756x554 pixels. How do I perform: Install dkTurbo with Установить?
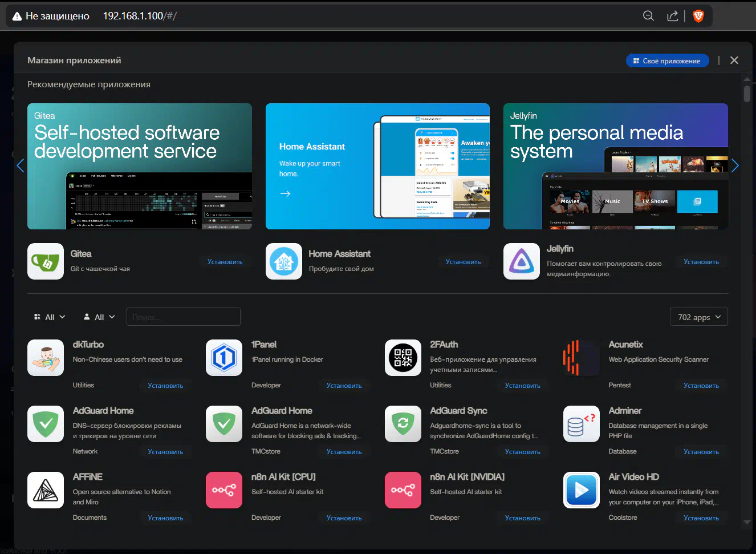click(165, 386)
